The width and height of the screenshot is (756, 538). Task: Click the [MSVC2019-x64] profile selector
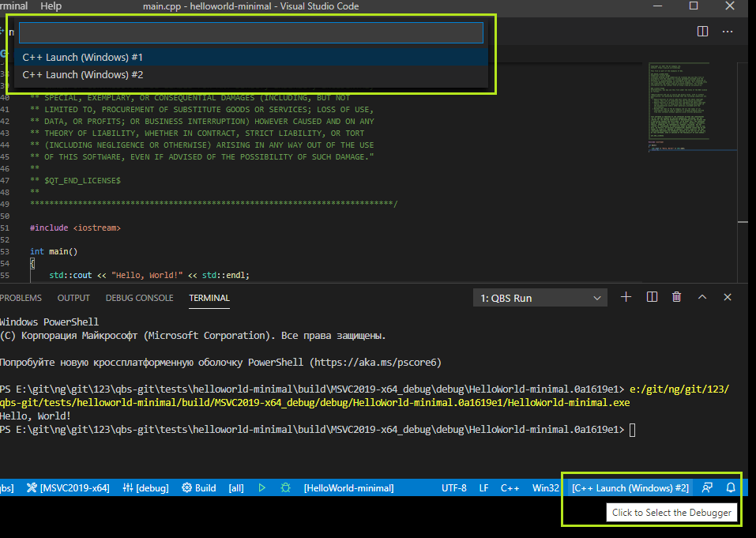pos(68,488)
